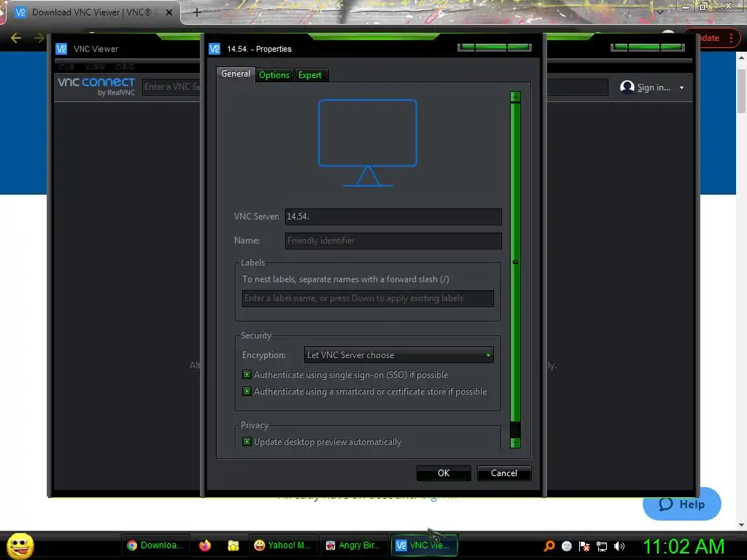Image resolution: width=747 pixels, height=560 pixels.
Task: Open the Encryption dropdown
Action: click(x=398, y=355)
